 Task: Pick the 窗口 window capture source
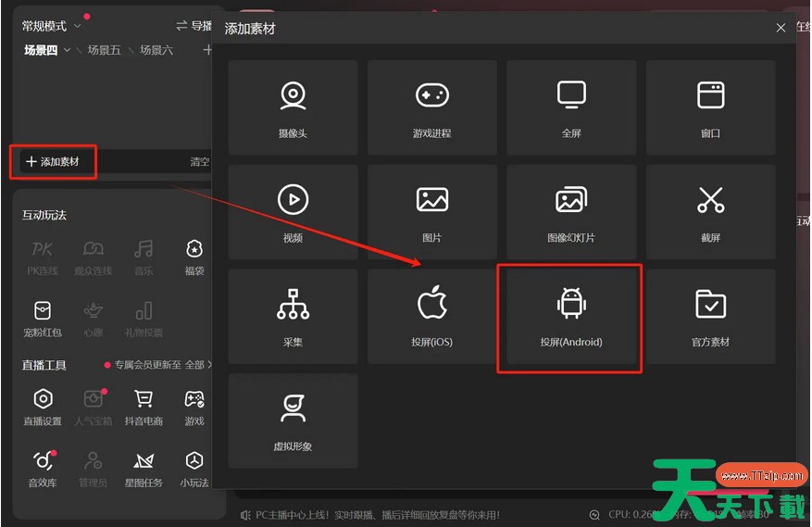pos(710,107)
